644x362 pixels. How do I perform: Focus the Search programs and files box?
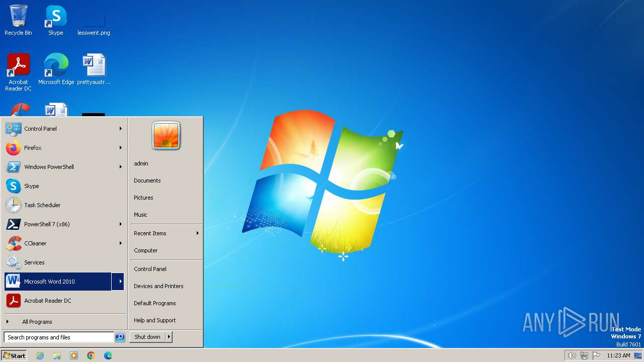click(x=59, y=337)
